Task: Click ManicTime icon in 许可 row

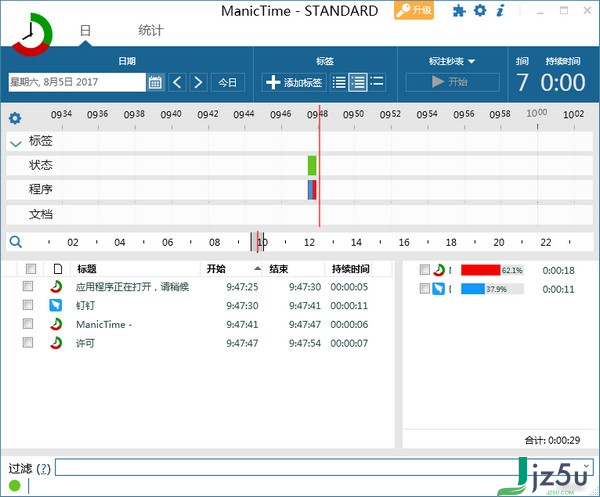Action: tap(56, 343)
